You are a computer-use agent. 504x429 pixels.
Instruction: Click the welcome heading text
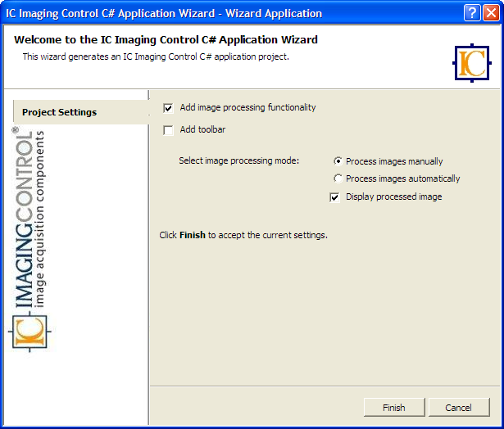(166, 40)
